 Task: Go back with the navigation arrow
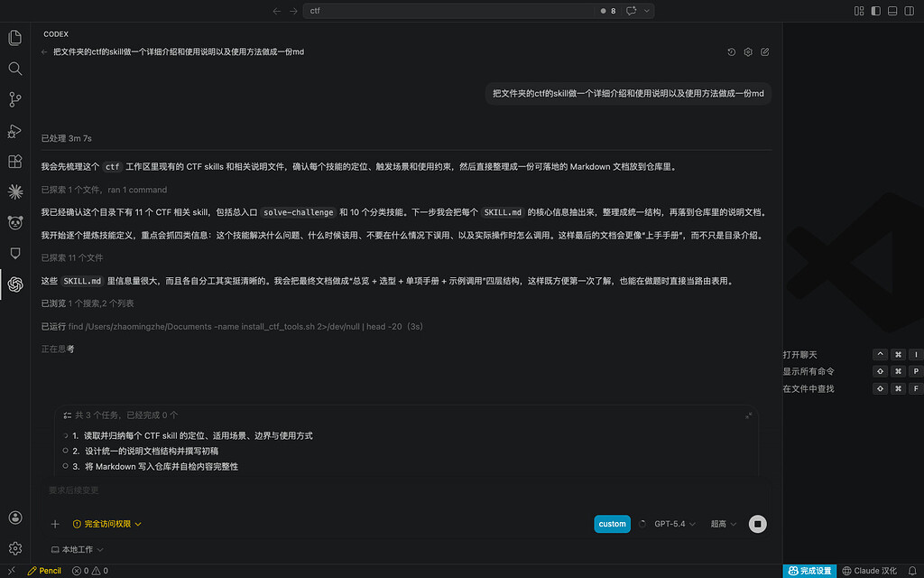tap(276, 11)
